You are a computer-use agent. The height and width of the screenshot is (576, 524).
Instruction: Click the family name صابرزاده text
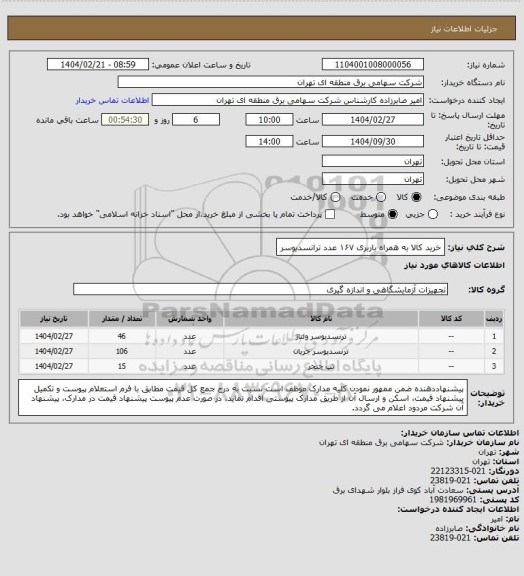pos(449,528)
